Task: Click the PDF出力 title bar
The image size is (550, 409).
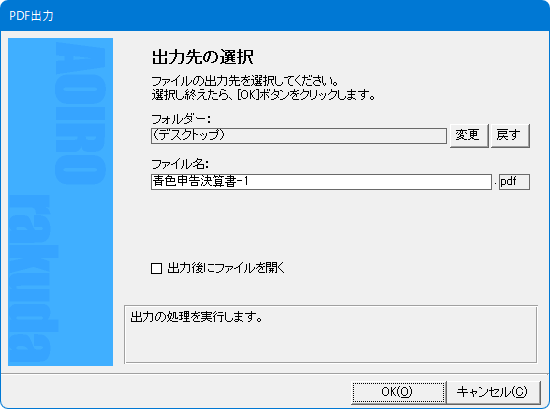Action: point(275,16)
